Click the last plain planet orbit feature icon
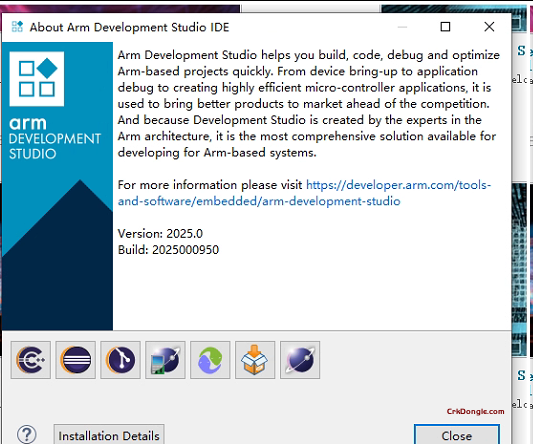 (300, 360)
